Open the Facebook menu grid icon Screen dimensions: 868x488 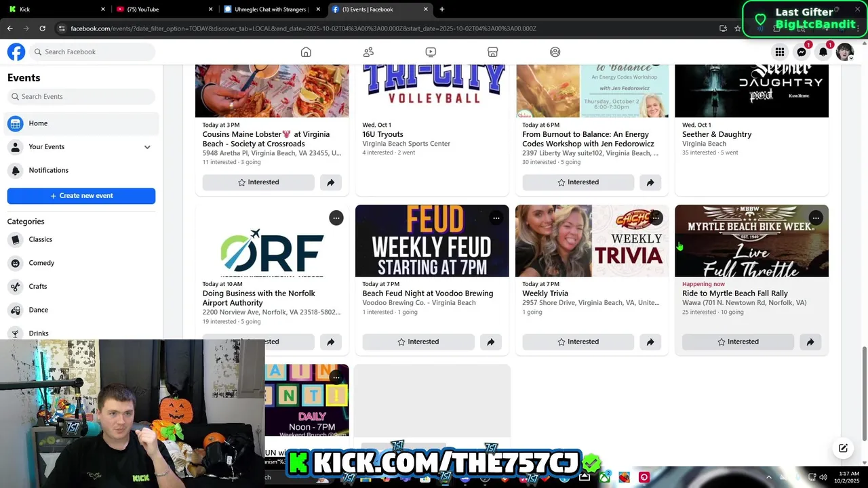(x=780, y=52)
